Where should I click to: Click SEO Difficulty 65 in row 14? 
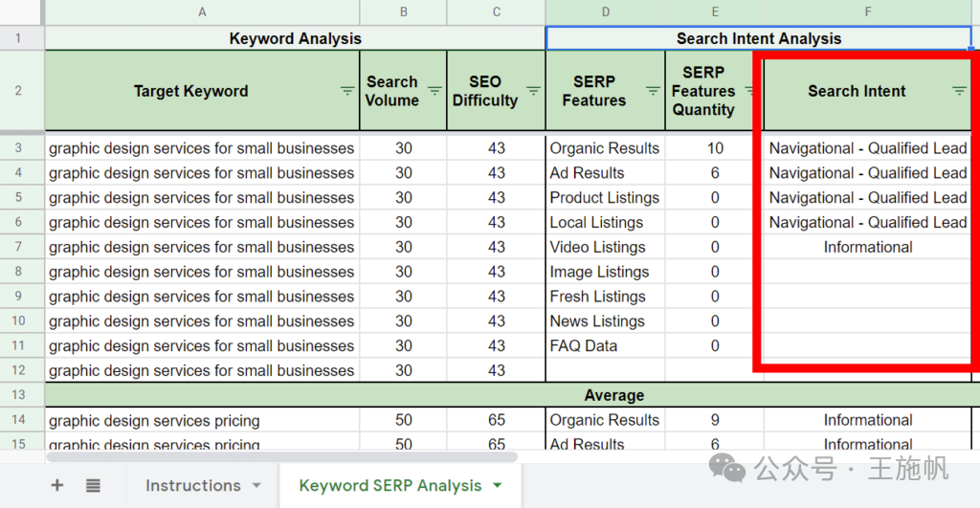[x=497, y=420]
